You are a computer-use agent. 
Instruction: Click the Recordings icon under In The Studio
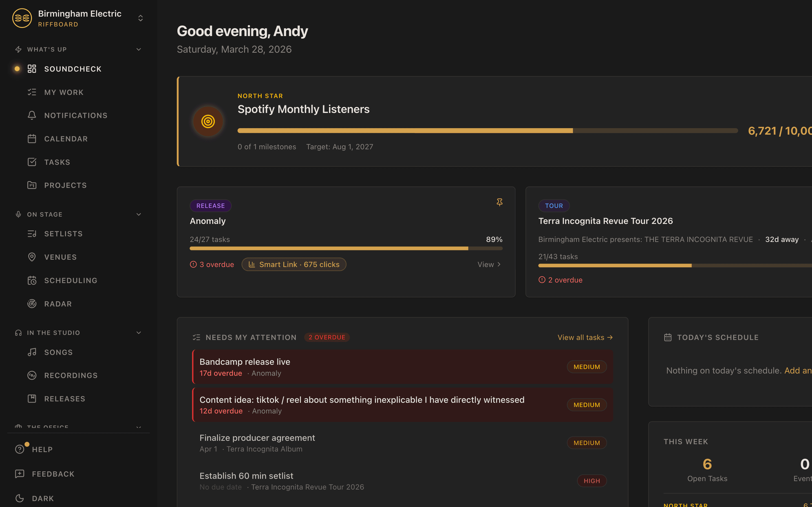coord(32,375)
